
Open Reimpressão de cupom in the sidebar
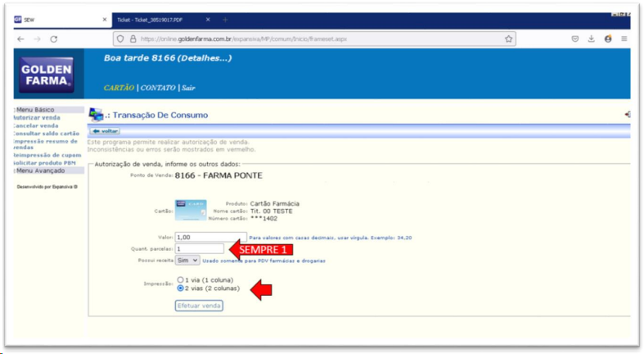click(x=47, y=156)
